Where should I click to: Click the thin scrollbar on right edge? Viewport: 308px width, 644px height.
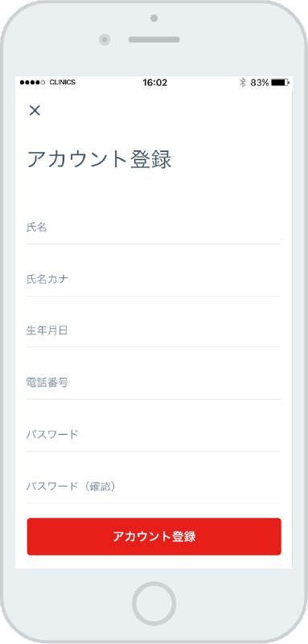(292, 329)
